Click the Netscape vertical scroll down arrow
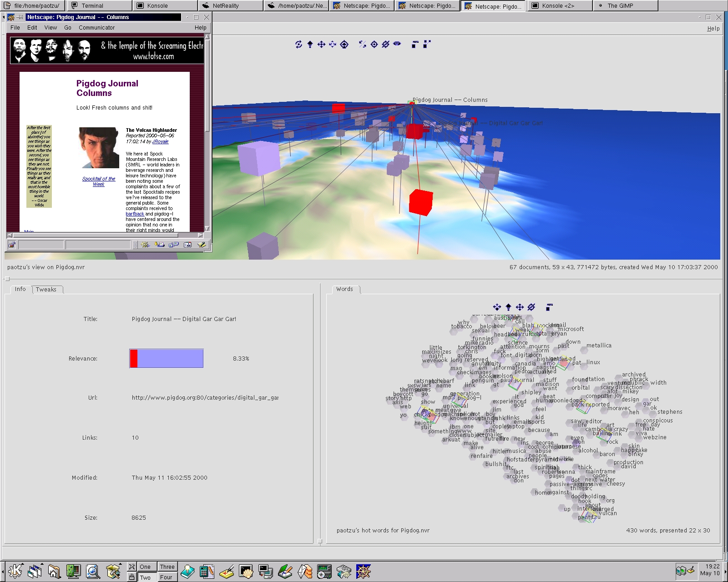The image size is (728, 582). (x=207, y=228)
